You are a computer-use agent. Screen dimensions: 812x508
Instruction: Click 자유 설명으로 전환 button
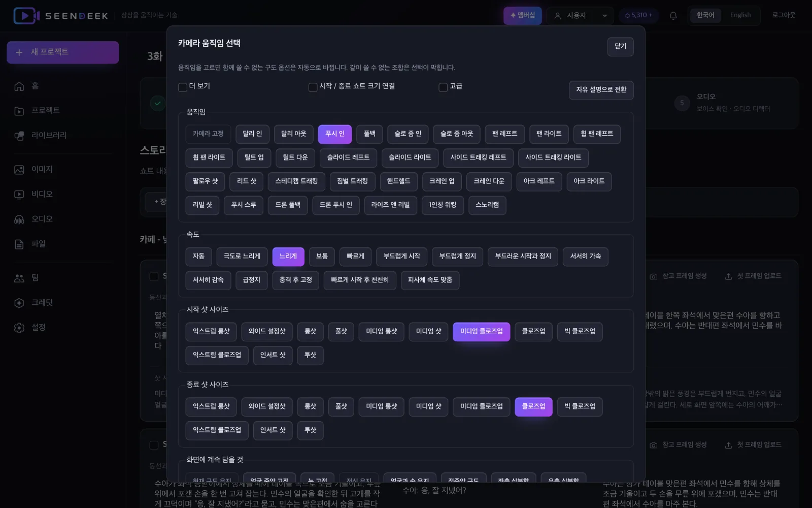[601, 90]
